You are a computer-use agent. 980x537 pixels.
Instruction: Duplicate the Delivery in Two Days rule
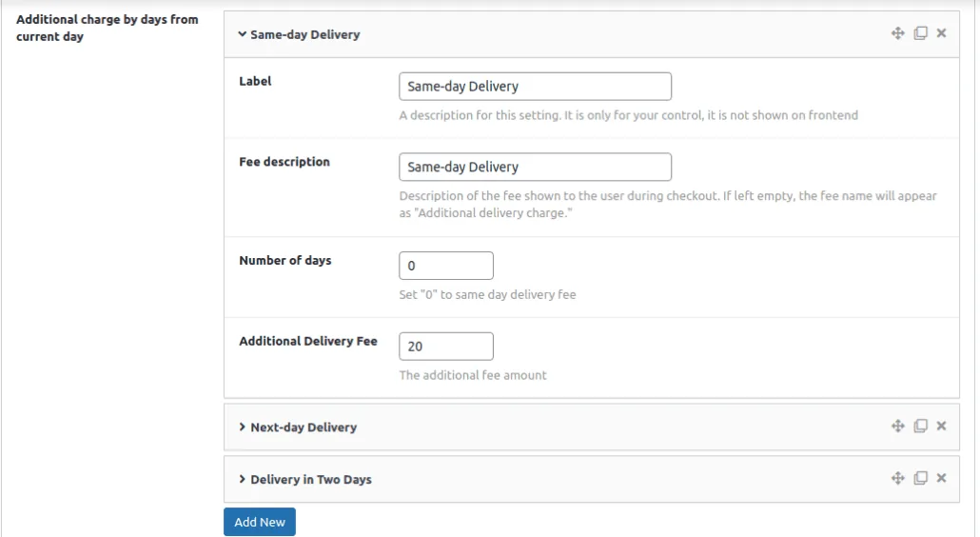point(921,478)
